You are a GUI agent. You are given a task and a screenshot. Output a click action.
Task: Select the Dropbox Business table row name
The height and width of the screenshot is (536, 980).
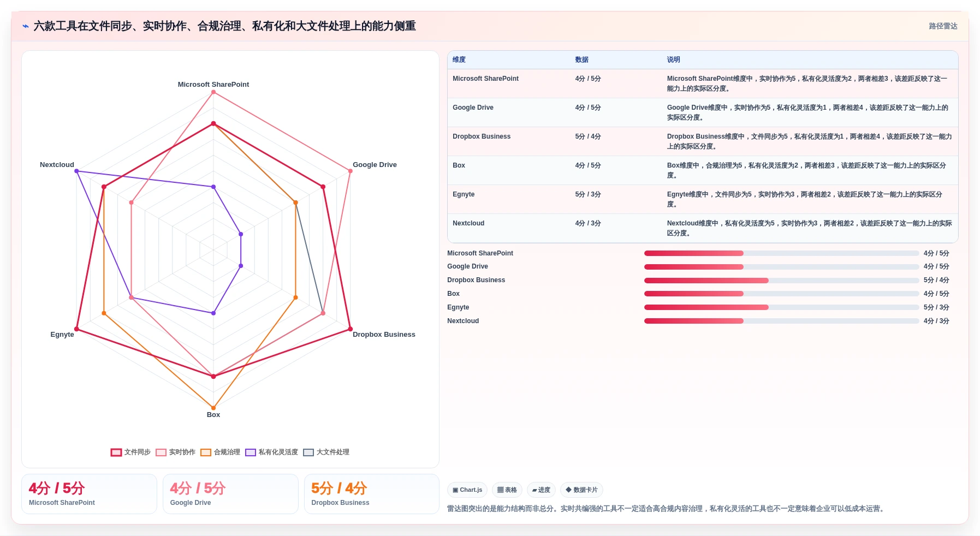pyautogui.click(x=482, y=136)
